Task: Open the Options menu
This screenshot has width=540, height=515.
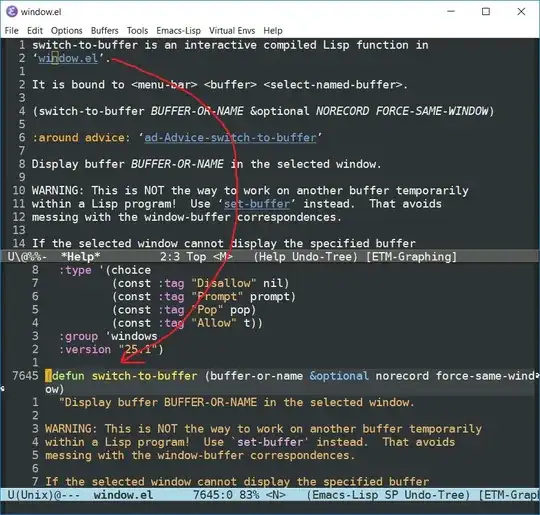Action: [x=66, y=31]
